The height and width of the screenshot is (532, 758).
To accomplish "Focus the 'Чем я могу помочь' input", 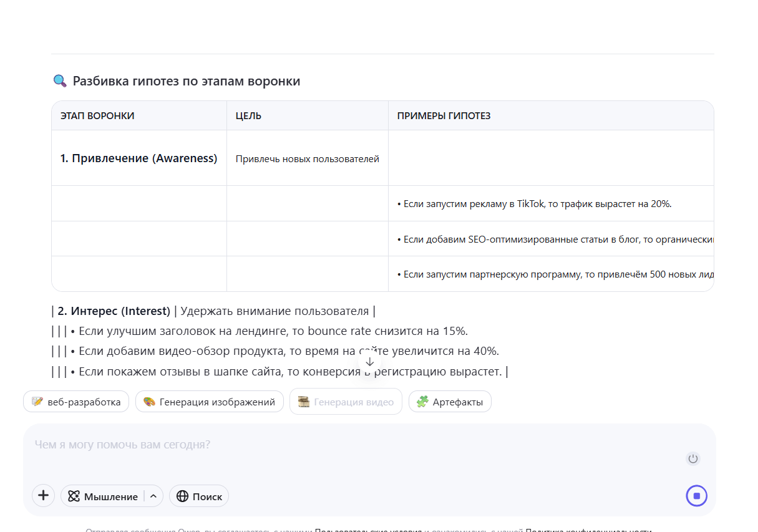I will click(x=349, y=445).
